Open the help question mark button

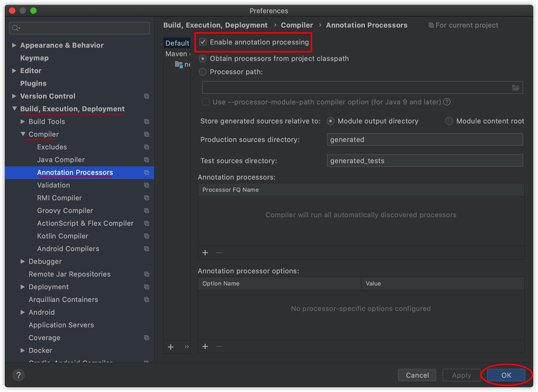tap(19, 375)
